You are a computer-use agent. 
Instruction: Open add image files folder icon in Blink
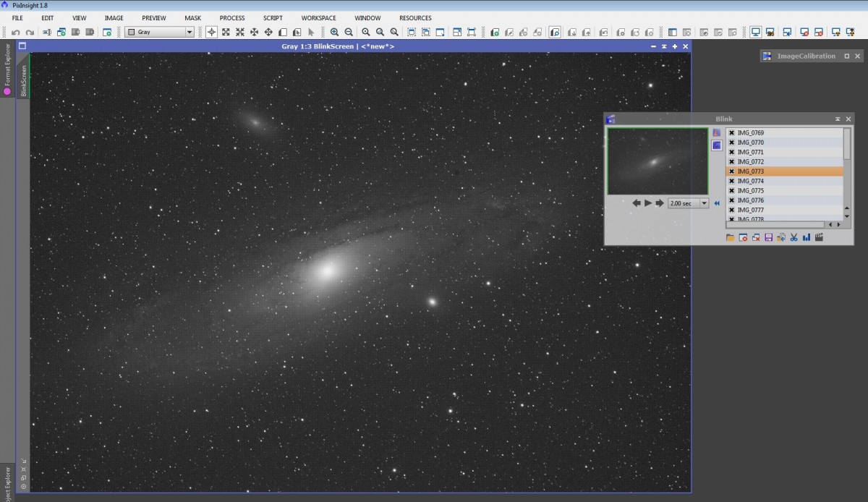tap(731, 237)
